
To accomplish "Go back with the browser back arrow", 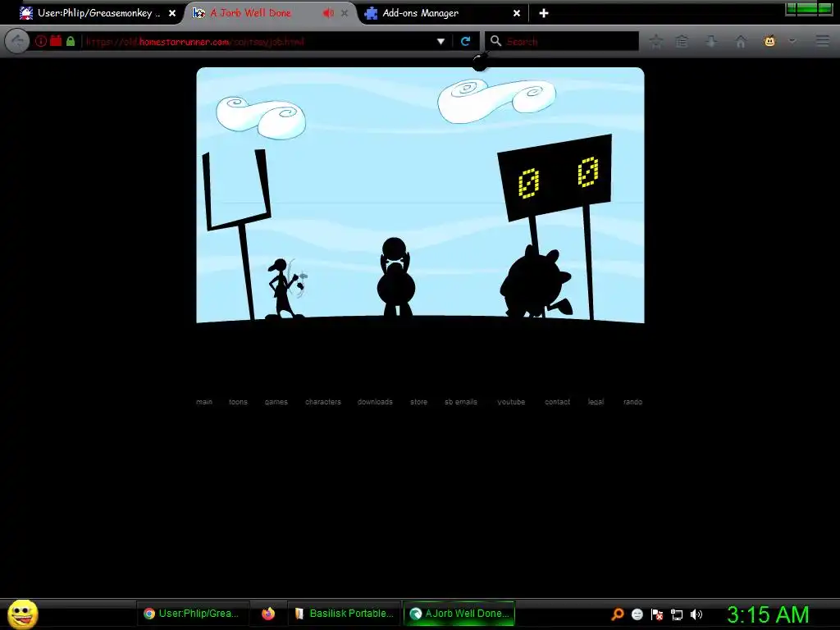I will click(17, 41).
